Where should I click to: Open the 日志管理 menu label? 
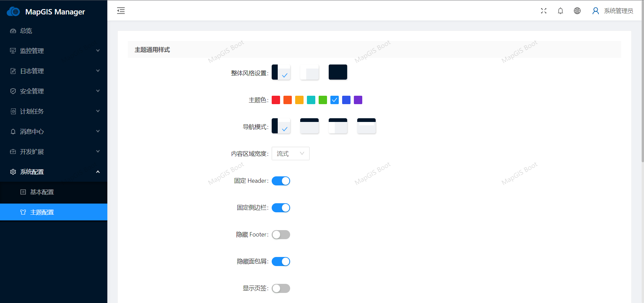pyautogui.click(x=32, y=71)
